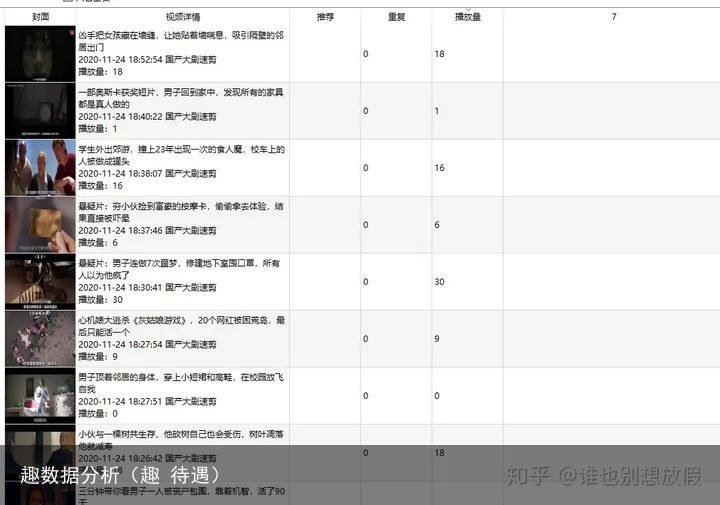Click detail line 播放量：30 under 噩梦 video
The width and height of the screenshot is (720, 505).
coord(101,299)
